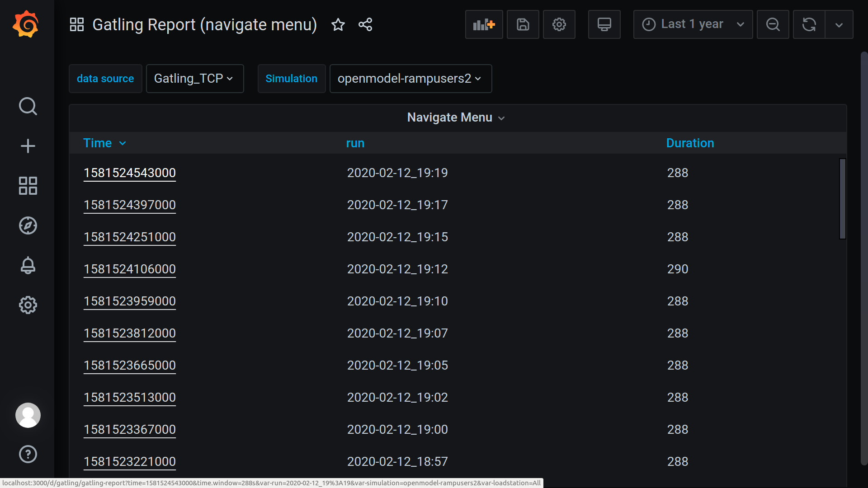Open the openmodel-rampusers2 simulation dropdown
The width and height of the screenshot is (868, 488).
(410, 79)
